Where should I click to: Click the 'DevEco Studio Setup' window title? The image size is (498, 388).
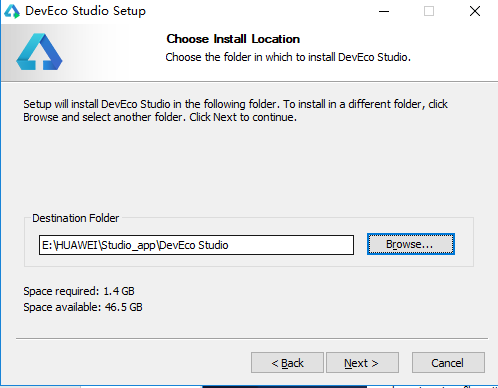point(85,11)
